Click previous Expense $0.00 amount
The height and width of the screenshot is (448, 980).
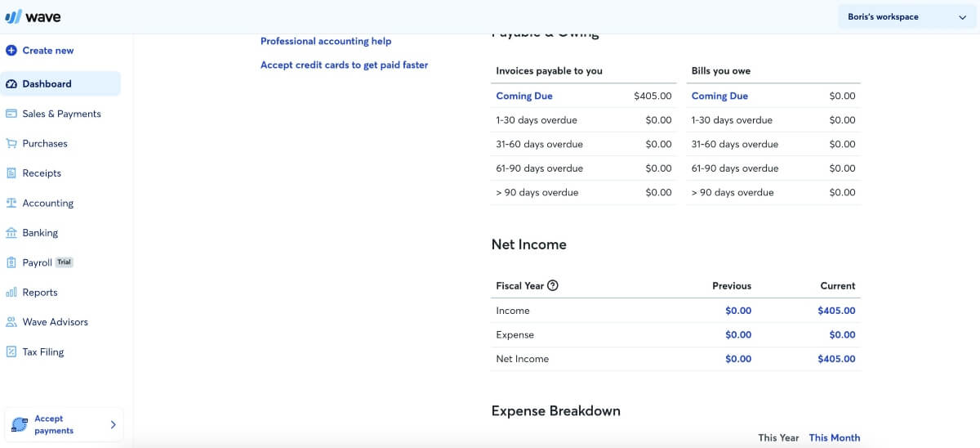pyautogui.click(x=738, y=335)
